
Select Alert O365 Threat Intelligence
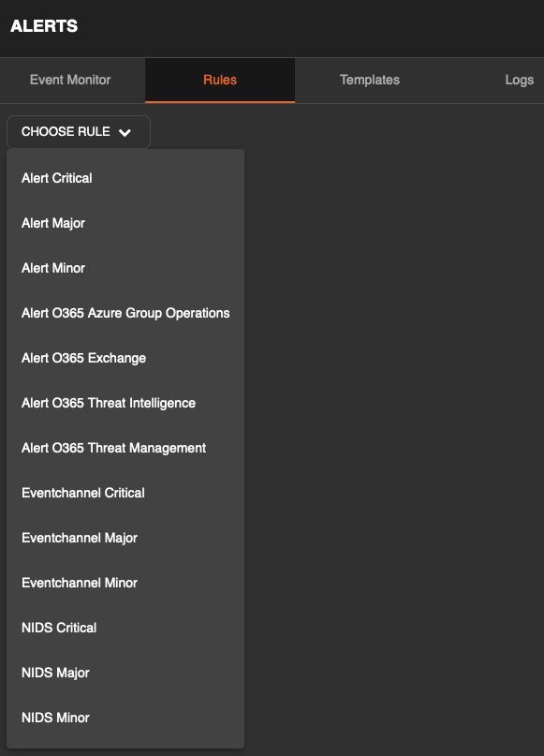click(x=125, y=403)
